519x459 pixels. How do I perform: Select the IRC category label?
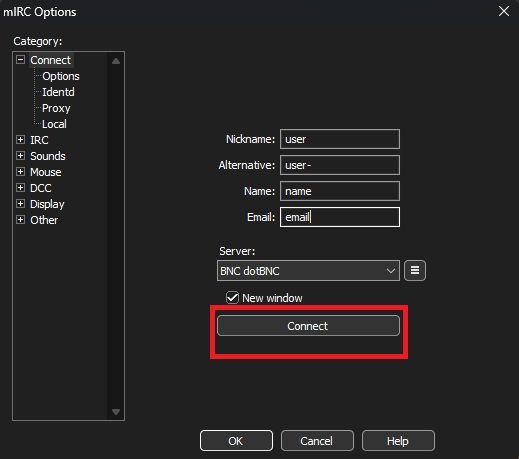tap(39, 140)
